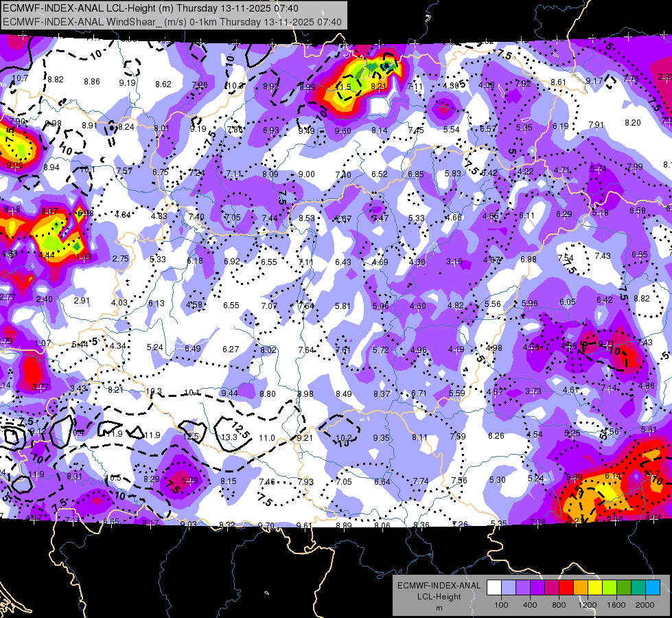Image resolution: width=672 pixels, height=618 pixels.
Task: Click the legend scale value 1600
Action: 616,605
